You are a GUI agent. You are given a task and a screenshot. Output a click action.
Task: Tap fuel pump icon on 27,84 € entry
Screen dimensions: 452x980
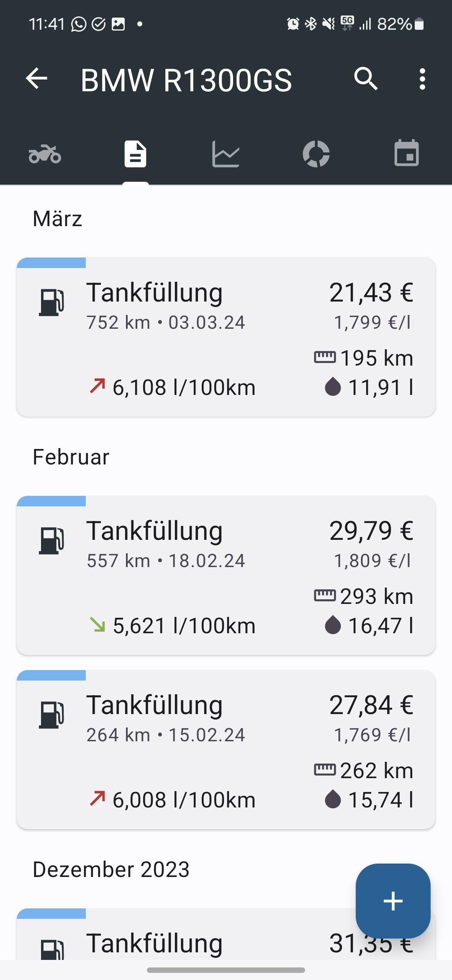tap(51, 715)
